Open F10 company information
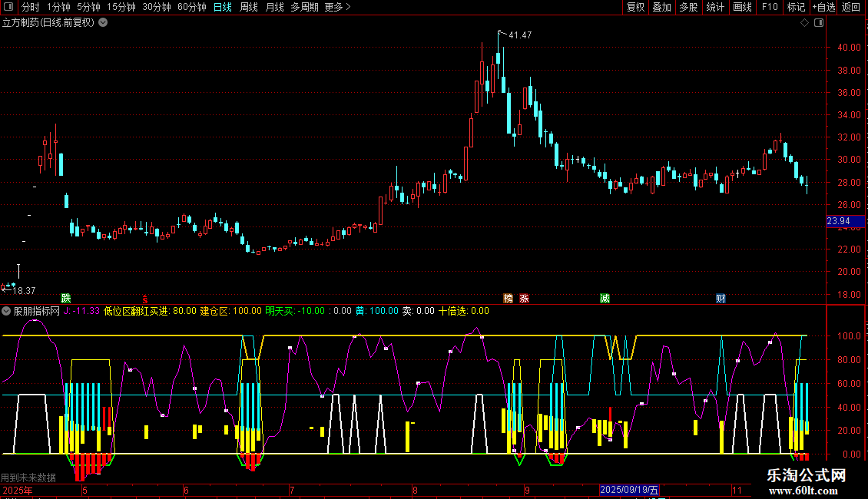 pos(770,7)
